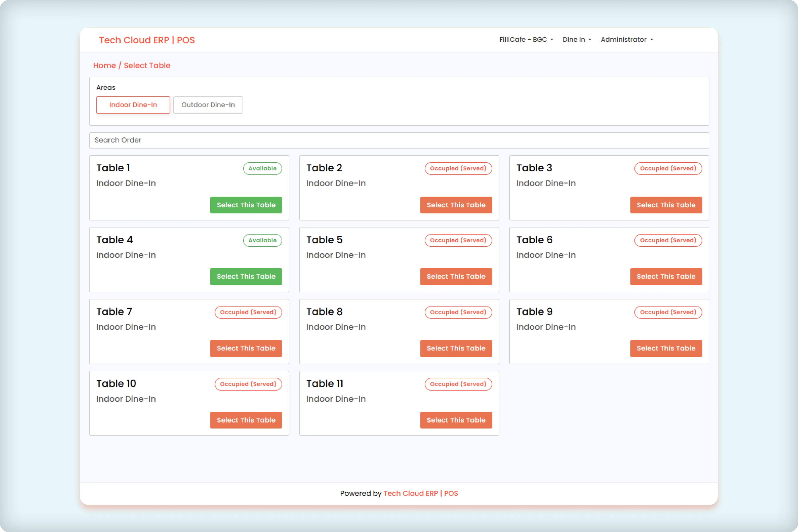This screenshot has width=798, height=532.
Task: Click Select This Table on Table 11
Action: [x=456, y=420]
